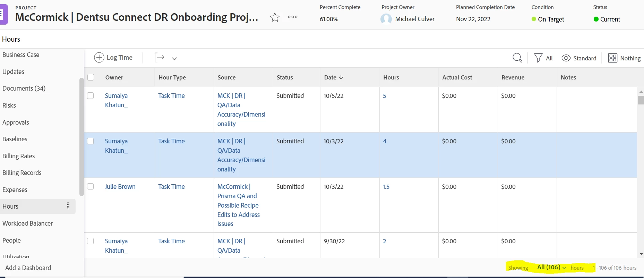Click the export arrow icon
Viewport: 644px width, 278px height.
pyautogui.click(x=160, y=58)
